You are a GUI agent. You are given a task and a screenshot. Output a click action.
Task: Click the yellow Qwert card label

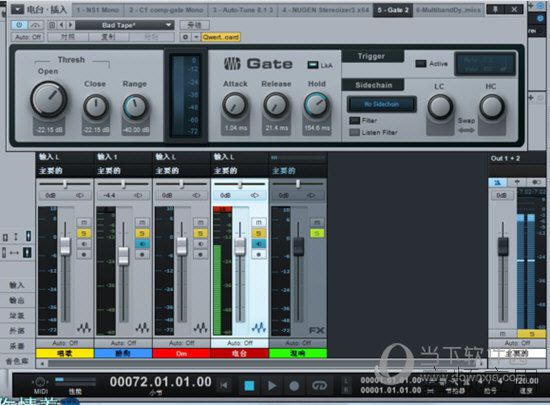pos(221,37)
